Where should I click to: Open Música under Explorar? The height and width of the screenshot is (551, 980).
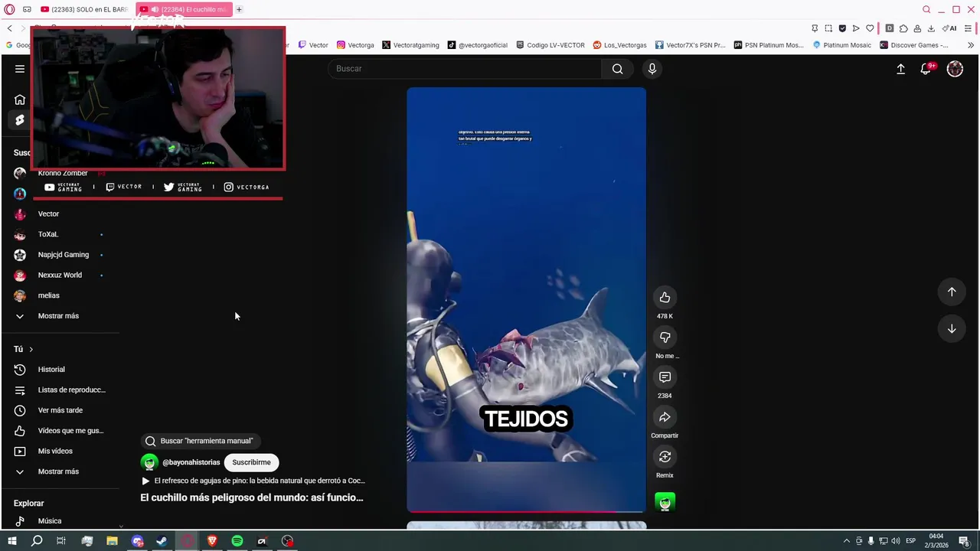tap(50, 521)
